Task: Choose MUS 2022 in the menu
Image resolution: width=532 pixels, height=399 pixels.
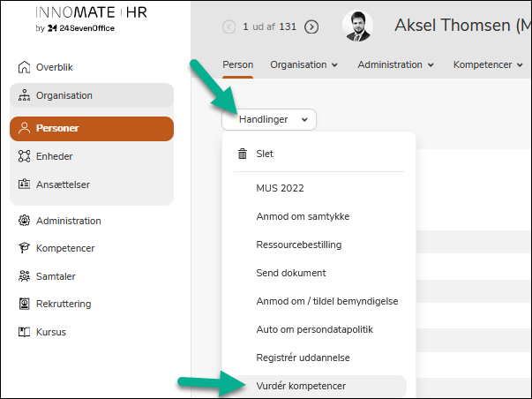Action: [x=280, y=188]
